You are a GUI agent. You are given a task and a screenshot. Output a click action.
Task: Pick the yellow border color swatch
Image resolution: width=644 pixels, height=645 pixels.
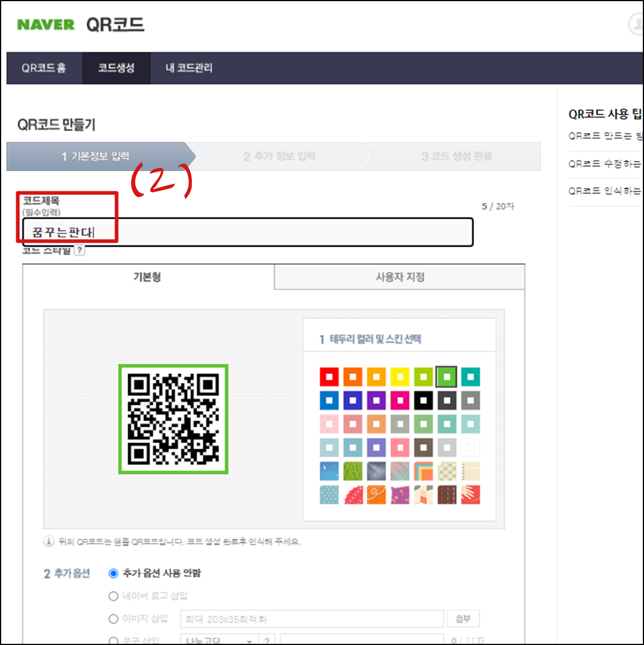tap(400, 377)
